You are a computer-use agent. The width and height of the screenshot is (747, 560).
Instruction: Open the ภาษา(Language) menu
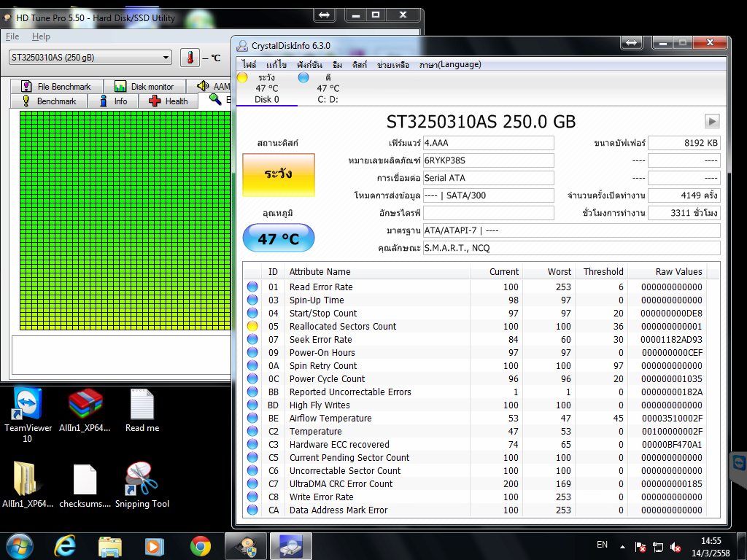pyautogui.click(x=450, y=64)
